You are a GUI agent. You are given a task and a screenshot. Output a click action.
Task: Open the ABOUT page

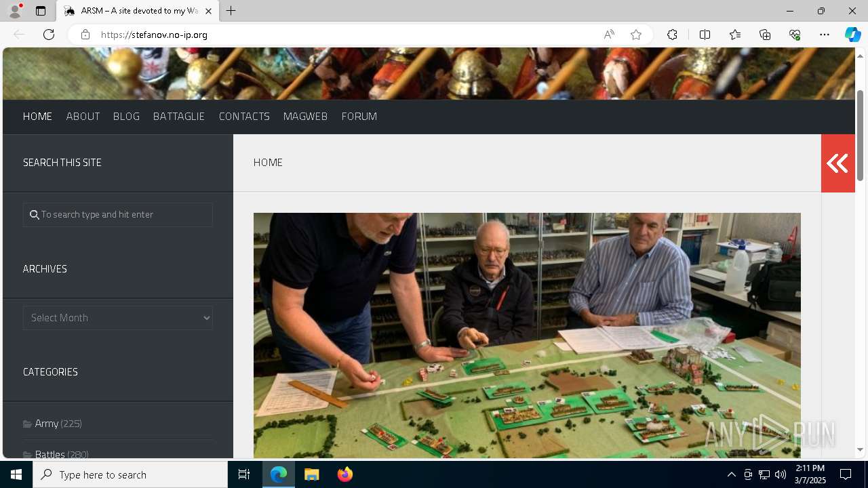83,117
